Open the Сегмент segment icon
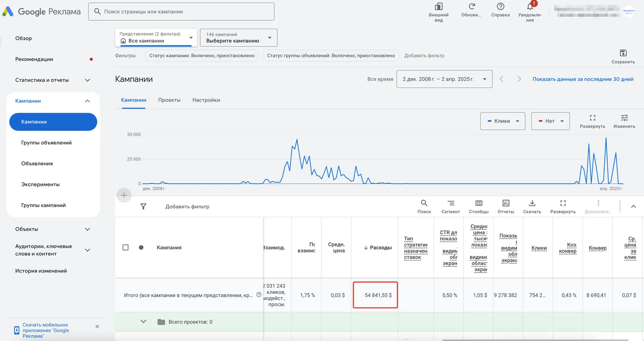This screenshot has width=644, height=341. 451,203
